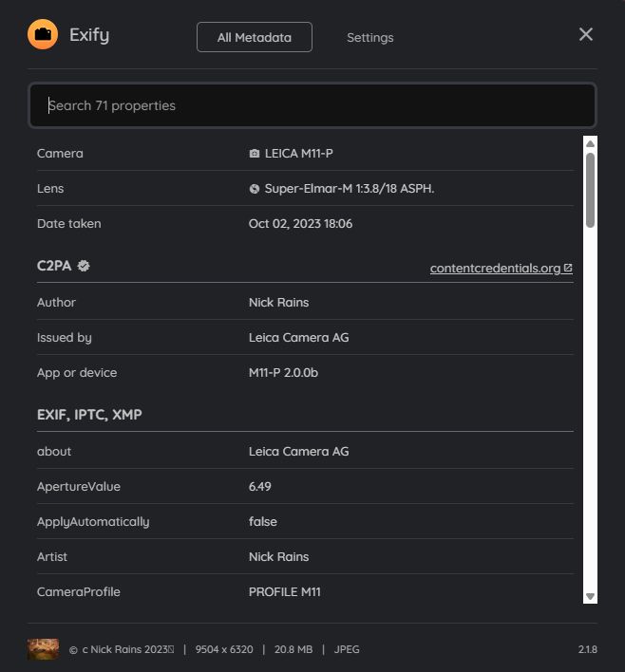The width and height of the screenshot is (625, 672).
Task: Open the contentcredentials.org link
Action: pos(501,269)
